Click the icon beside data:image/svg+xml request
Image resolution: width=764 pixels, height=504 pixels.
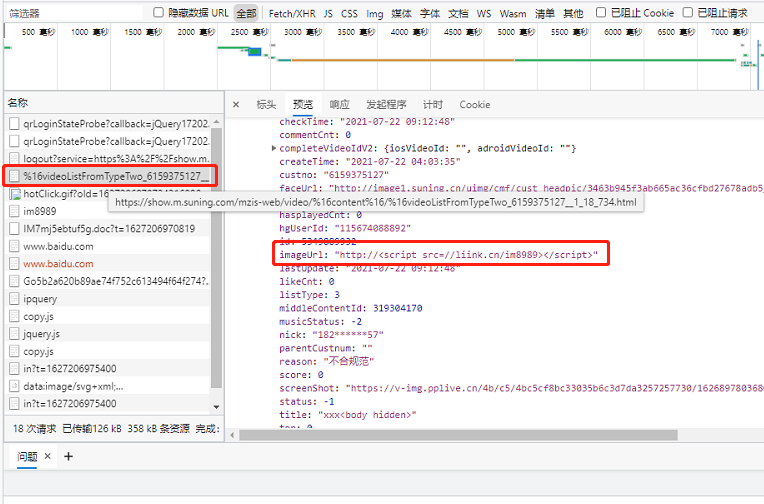14,387
